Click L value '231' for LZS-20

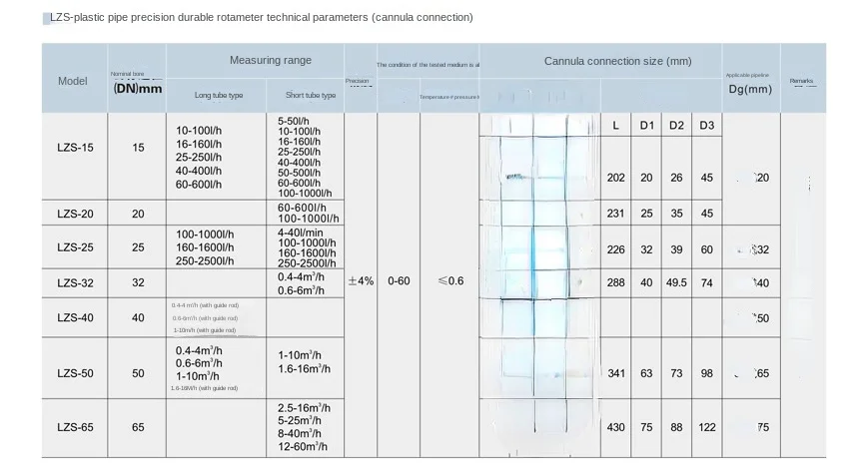615,214
